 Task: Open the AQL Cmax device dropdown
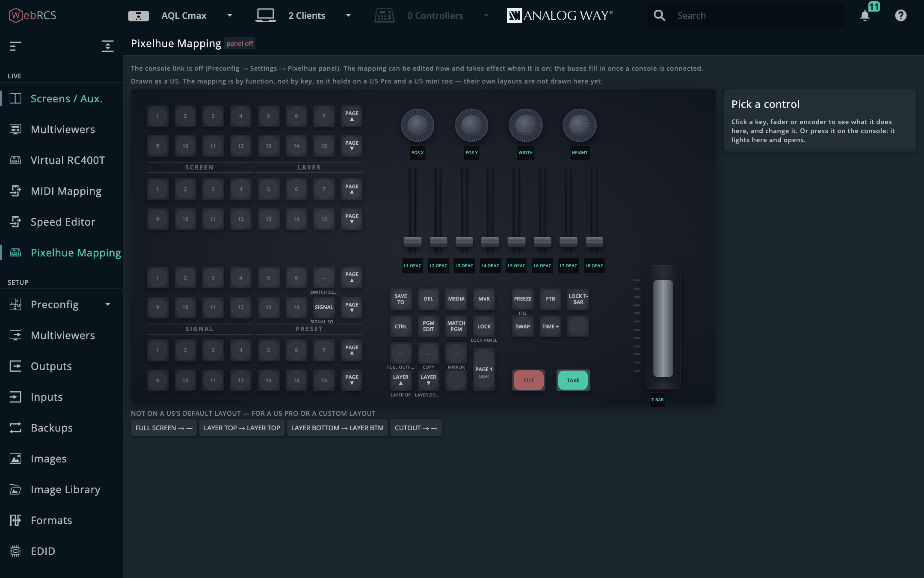[181, 16]
